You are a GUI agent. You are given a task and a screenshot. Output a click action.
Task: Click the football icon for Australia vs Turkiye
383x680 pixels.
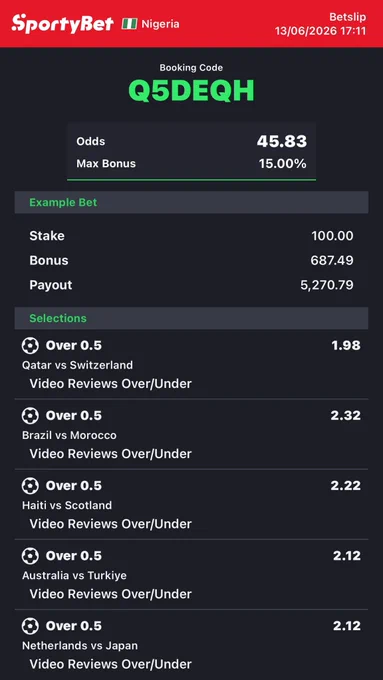pyautogui.click(x=30, y=556)
